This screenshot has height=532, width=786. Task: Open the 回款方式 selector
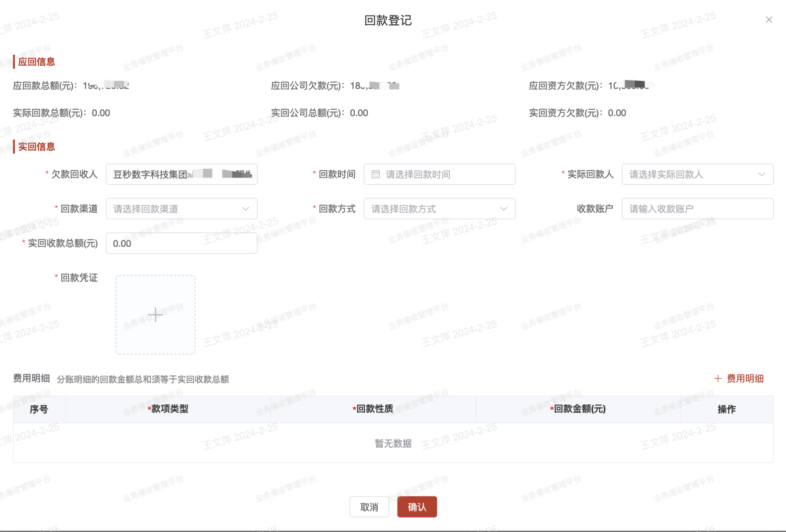(439, 209)
